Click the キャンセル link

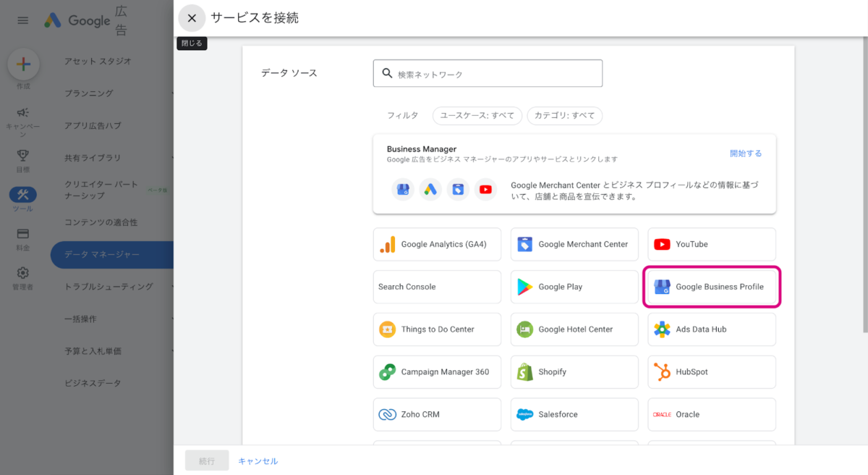(258, 461)
